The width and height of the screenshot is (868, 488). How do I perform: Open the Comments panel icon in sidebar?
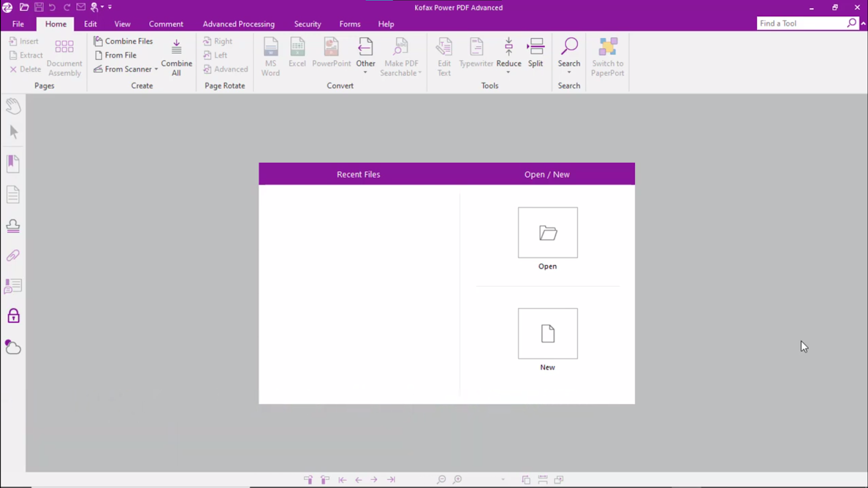pyautogui.click(x=13, y=286)
